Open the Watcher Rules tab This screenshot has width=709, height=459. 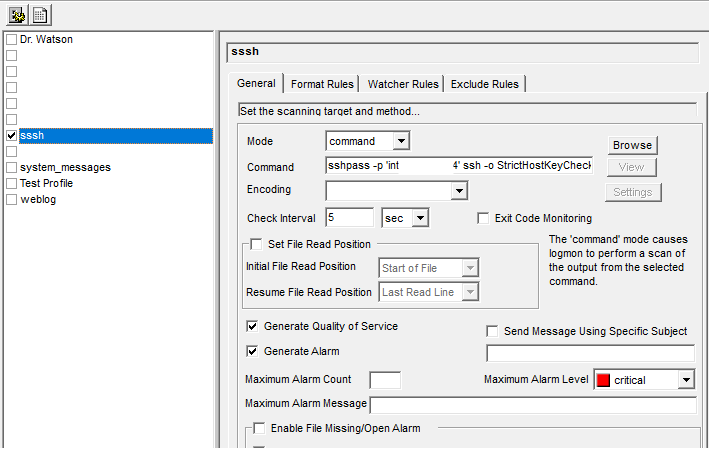pos(402,84)
